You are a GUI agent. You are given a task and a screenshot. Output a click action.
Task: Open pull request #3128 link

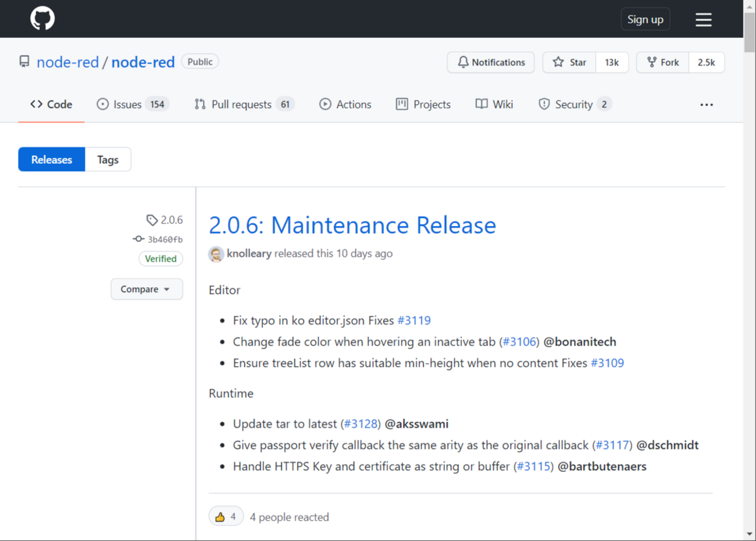pyautogui.click(x=361, y=424)
